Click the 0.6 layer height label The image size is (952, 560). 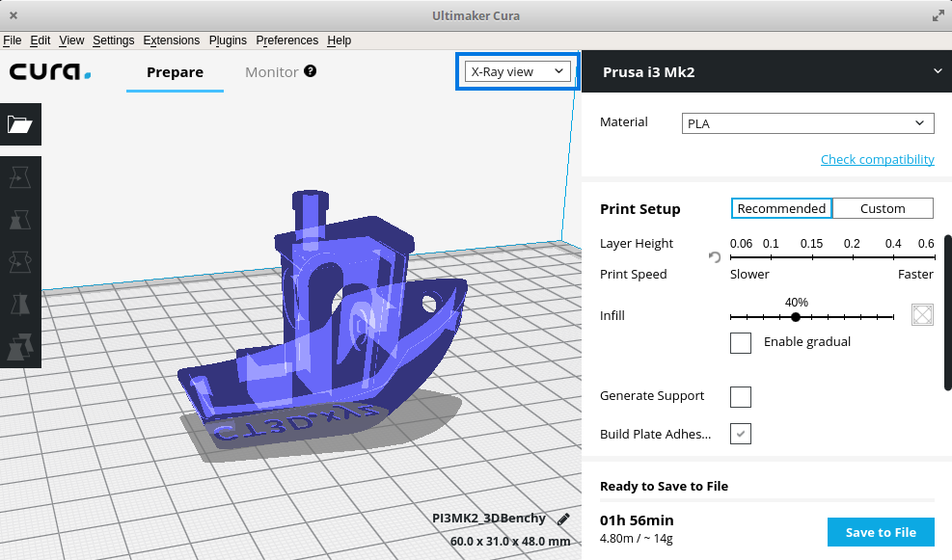pos(926,243)
